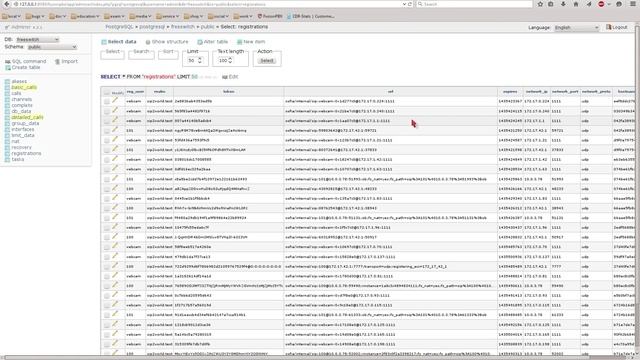Click the Select button under Action
The image size is (640, 360).
[x=267, y=61]
